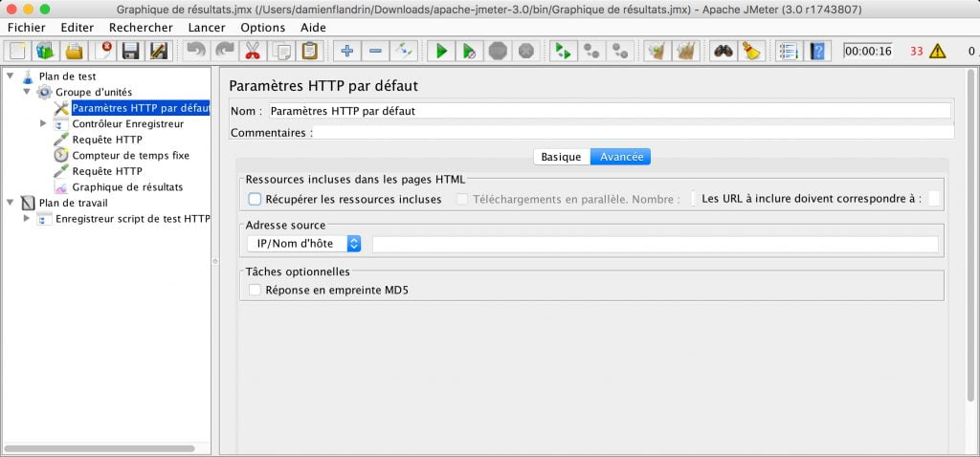Click the Close test plan icon
The height and width of the screenshot is (457, 980).
coord(102,51)
